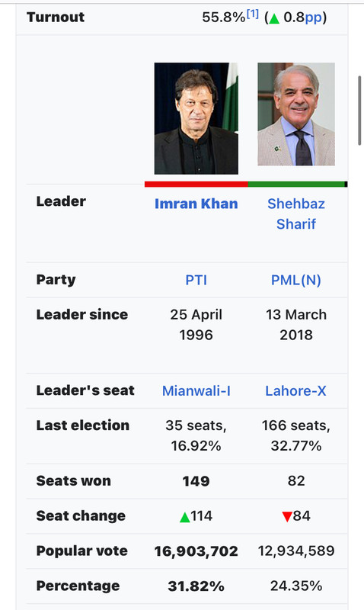Click the green turnout increase triangle
364x610 pixels.
274,18
